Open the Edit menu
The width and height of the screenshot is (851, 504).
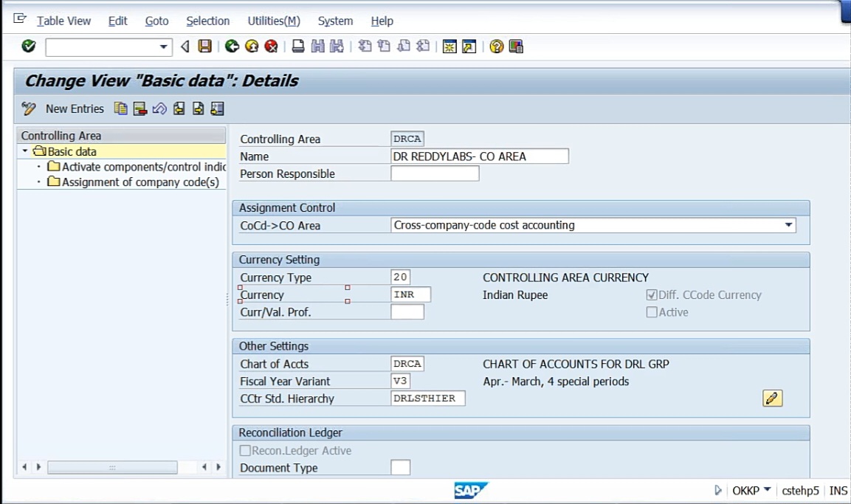click(117, 21)
